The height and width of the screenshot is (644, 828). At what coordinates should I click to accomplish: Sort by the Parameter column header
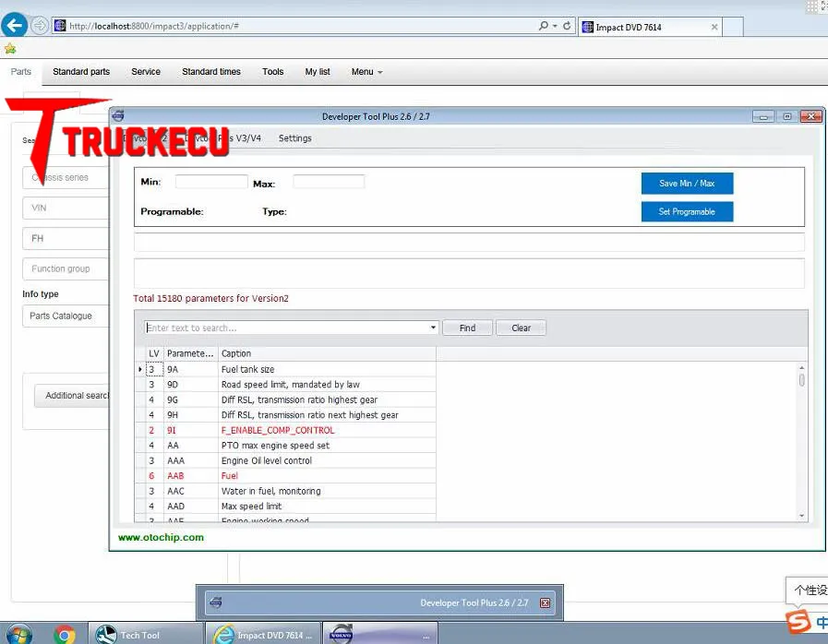click(190, 353)
